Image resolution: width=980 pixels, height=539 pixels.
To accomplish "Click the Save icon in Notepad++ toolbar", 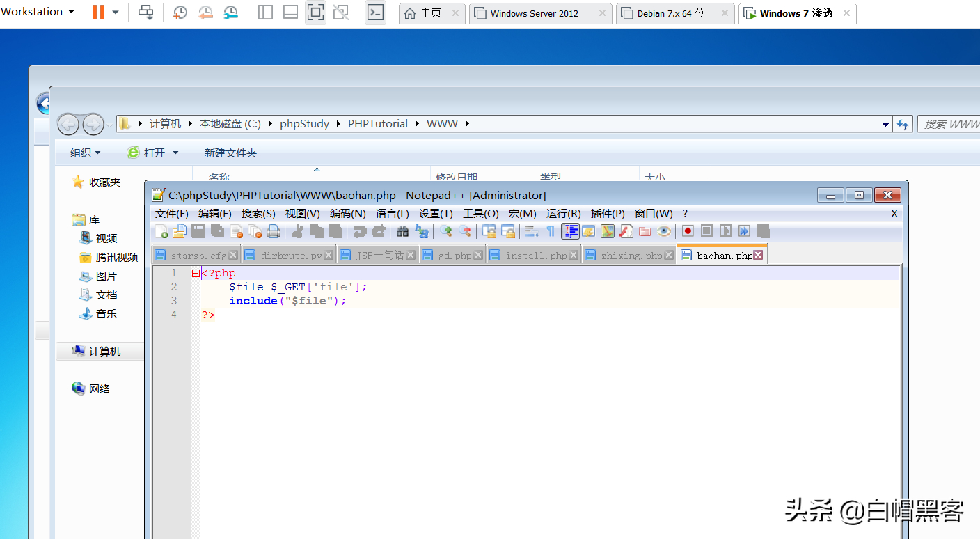I will tap(198, 231).
